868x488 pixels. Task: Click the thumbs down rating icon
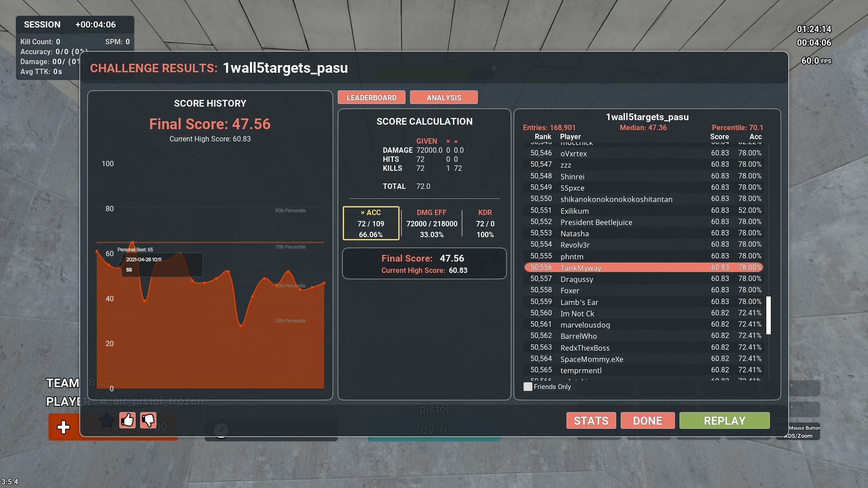148,420
